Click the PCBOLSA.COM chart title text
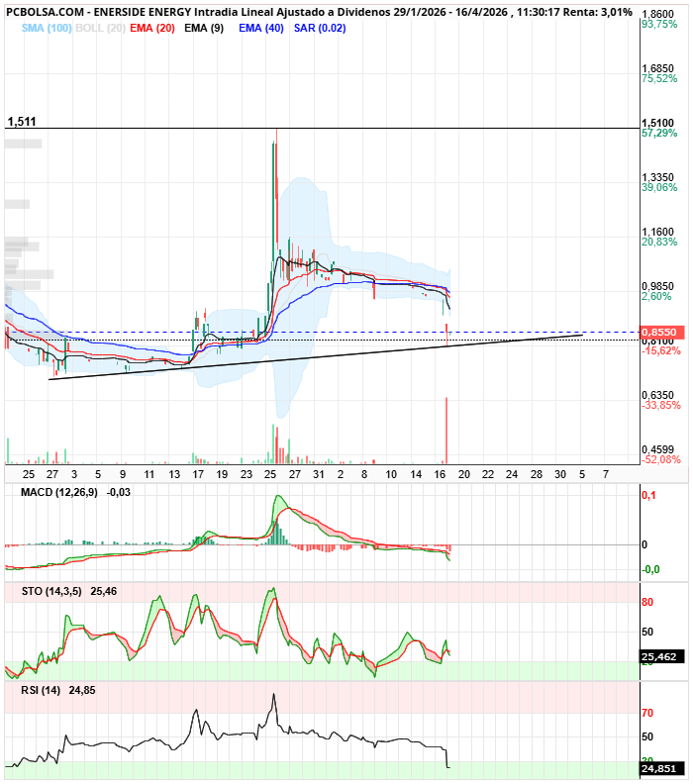 pos(45,12)
